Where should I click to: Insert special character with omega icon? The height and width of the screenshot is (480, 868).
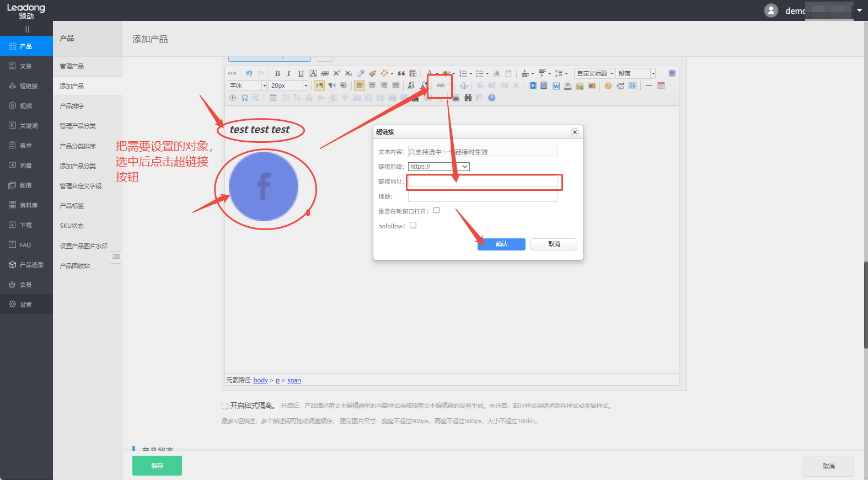pyautogui.click(x=244, y=98)
